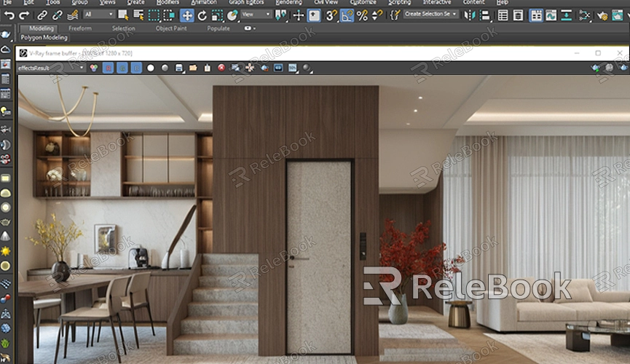Viewport: 630px width, 364px height.
Task: Click the Select and Place tool
Action: click(x=232, y=16)
